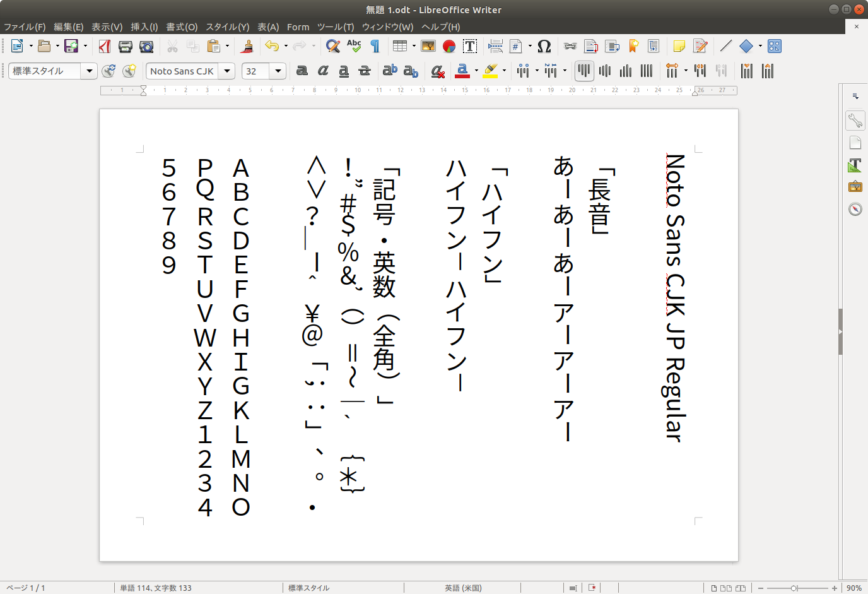Adjust the zoom slider in status bar
The image size is (868, 594).
pos(794,588)
